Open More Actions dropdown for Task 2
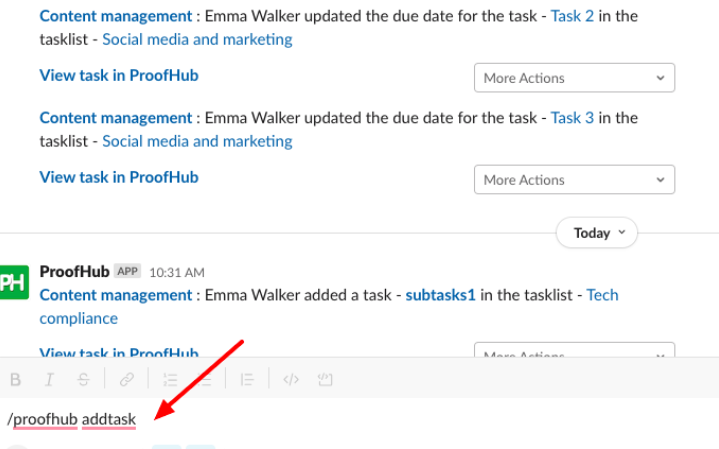Screen dimensions: 719x449 (574, 78)
